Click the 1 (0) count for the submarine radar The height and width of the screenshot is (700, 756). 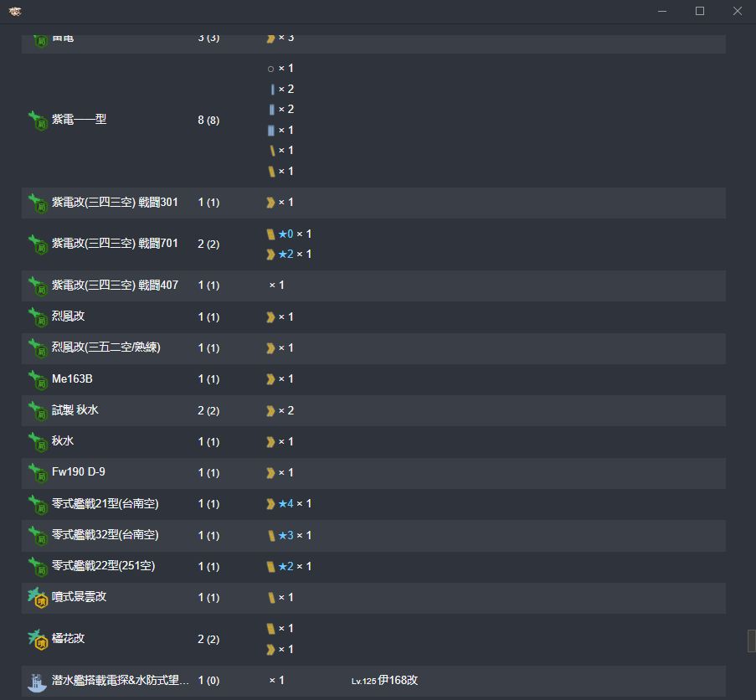point(208,681)
